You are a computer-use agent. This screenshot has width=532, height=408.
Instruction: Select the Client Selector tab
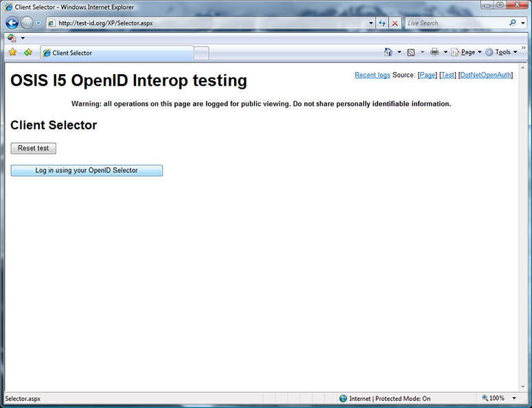tap(117, 53)
